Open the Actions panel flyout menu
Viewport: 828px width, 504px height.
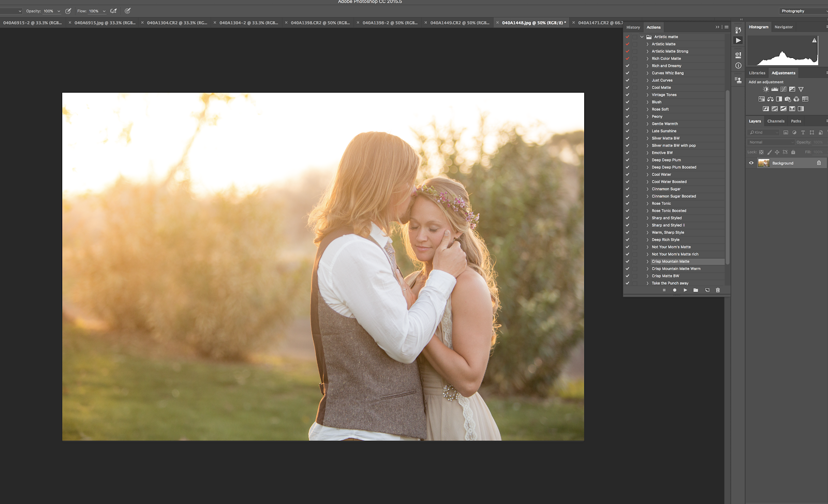click(727, 27)
